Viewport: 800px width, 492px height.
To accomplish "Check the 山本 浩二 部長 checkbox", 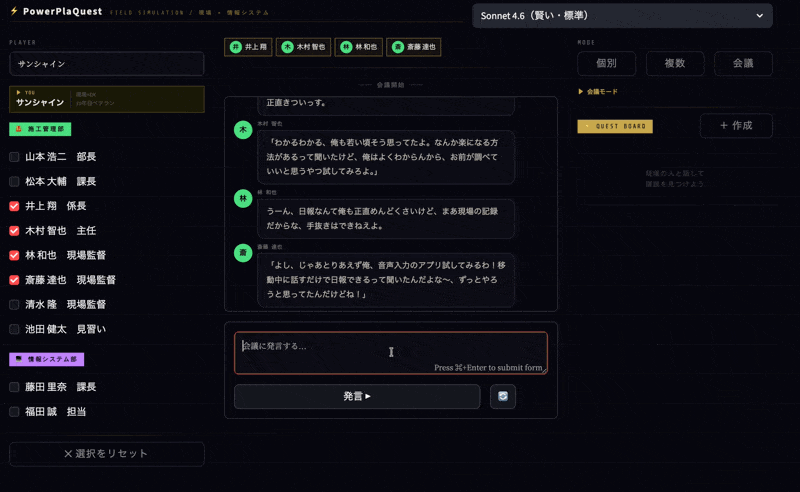I will click(14, 157).
